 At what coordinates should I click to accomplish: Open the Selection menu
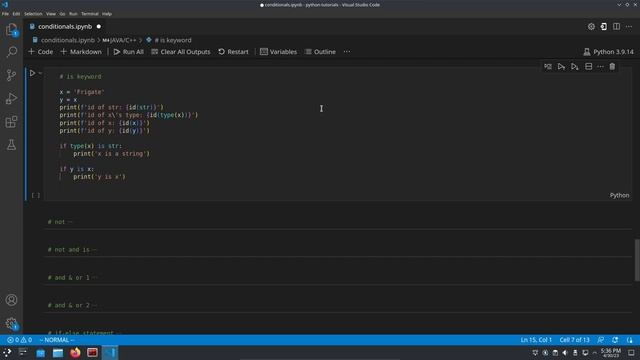(x=33, y=13)
